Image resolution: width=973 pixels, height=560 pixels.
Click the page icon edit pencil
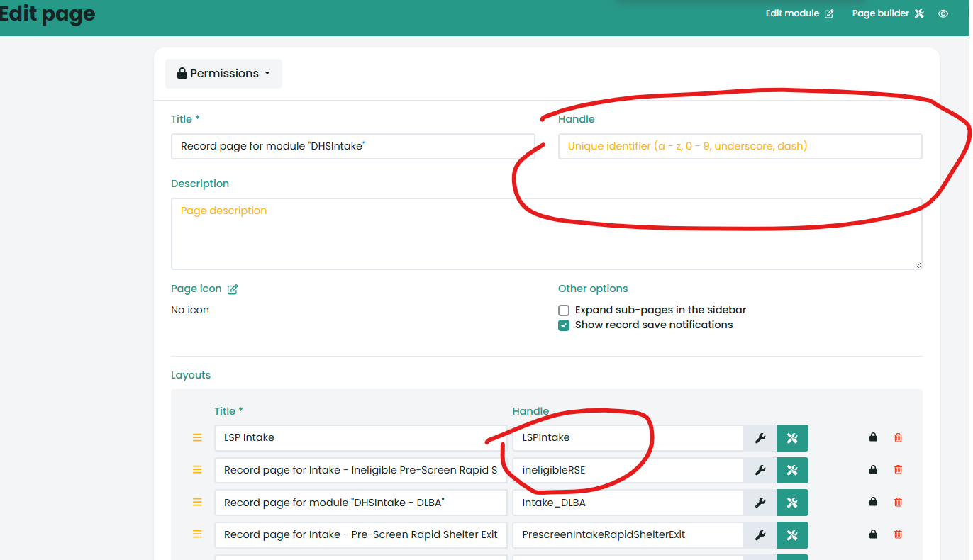[x=233, y=289]
